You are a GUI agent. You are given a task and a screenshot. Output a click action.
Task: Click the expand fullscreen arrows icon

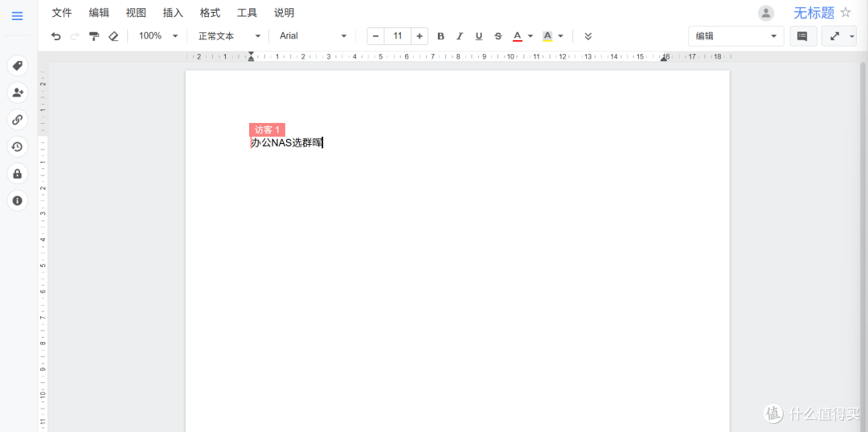click(x=835, y=36)
